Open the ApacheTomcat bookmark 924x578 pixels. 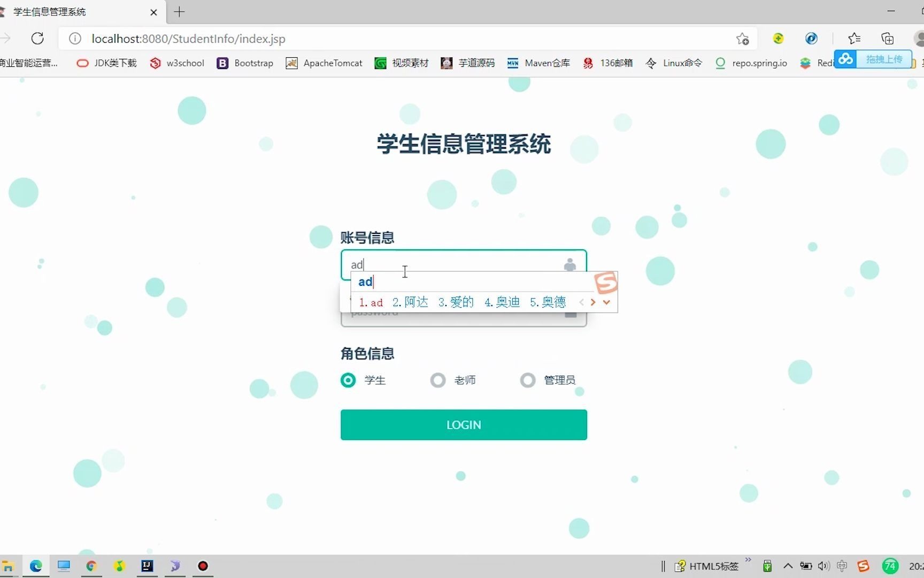[333, 63]
